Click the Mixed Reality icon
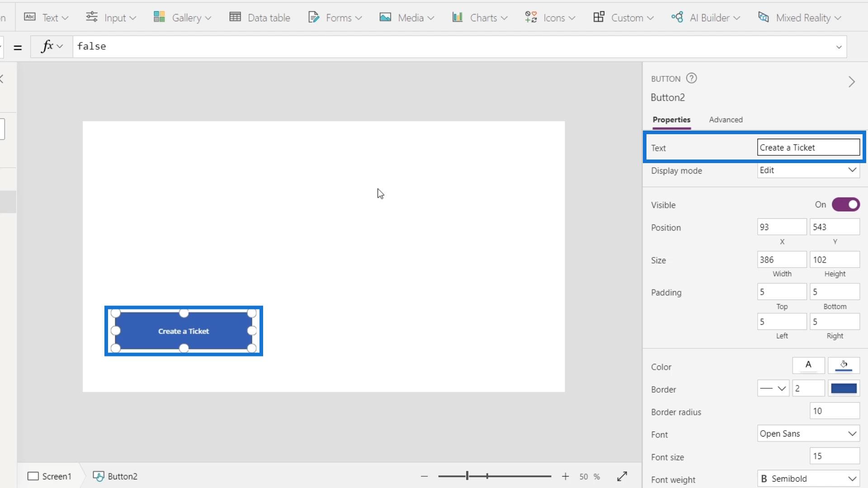Viewport: 868px width, 488px height. tap(764, 17)
